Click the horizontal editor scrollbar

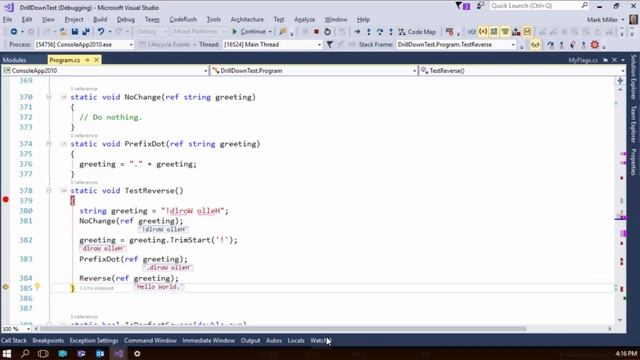[x=282, y=329]
